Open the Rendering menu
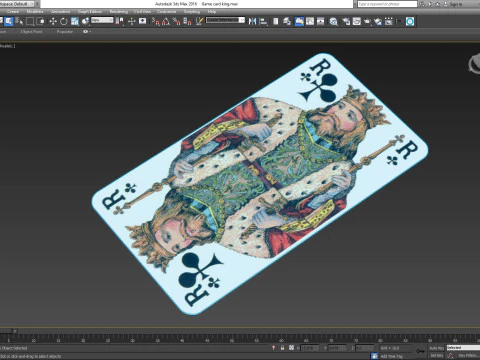 coord(119,11)
